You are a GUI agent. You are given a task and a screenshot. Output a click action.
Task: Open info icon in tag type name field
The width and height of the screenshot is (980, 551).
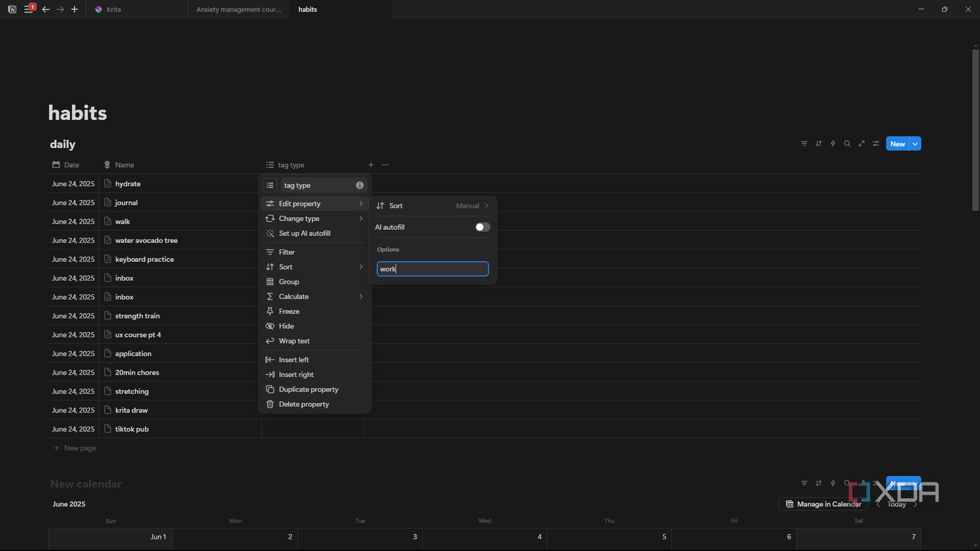tap(359, 185)
